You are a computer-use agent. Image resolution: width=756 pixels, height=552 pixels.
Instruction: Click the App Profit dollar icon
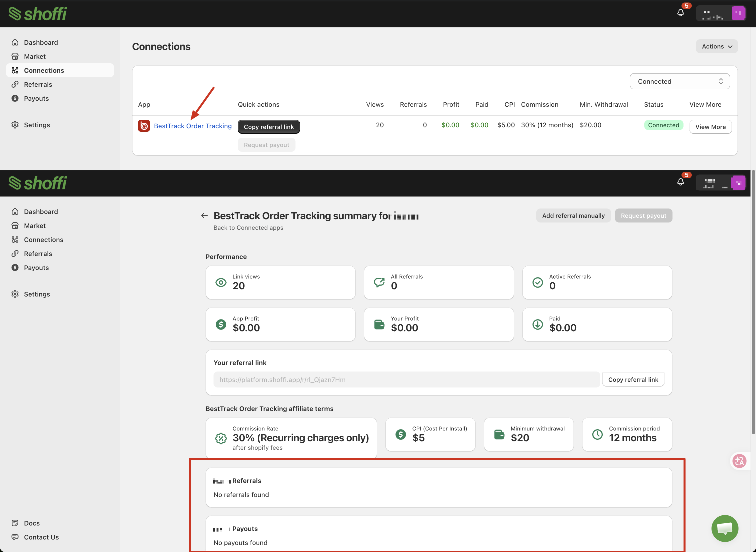tap(221, 324)
